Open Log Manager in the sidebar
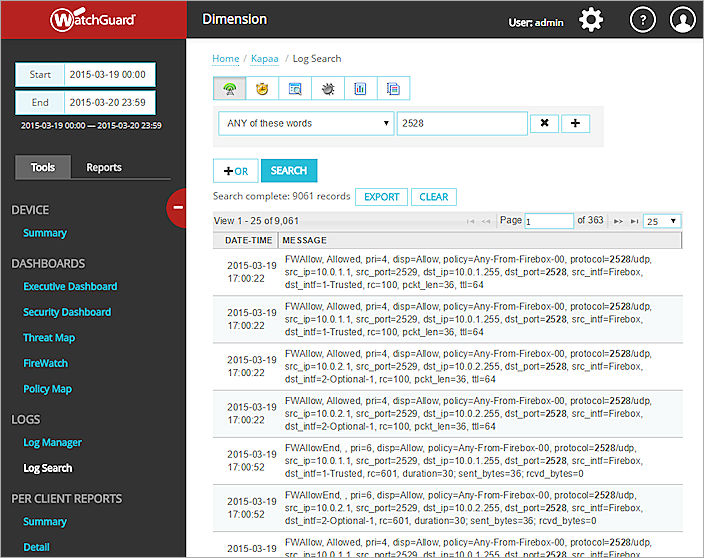Viewport: 704px width, 558px height. tap(52, 442)
